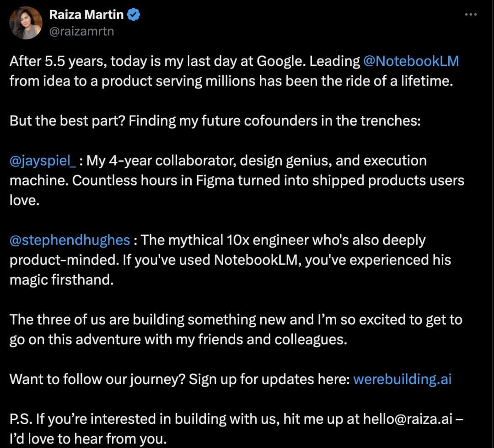This screenshot has height=448, width=494.
Task: Click the 'magic firsthand.' line
Action: pos(61,280)
